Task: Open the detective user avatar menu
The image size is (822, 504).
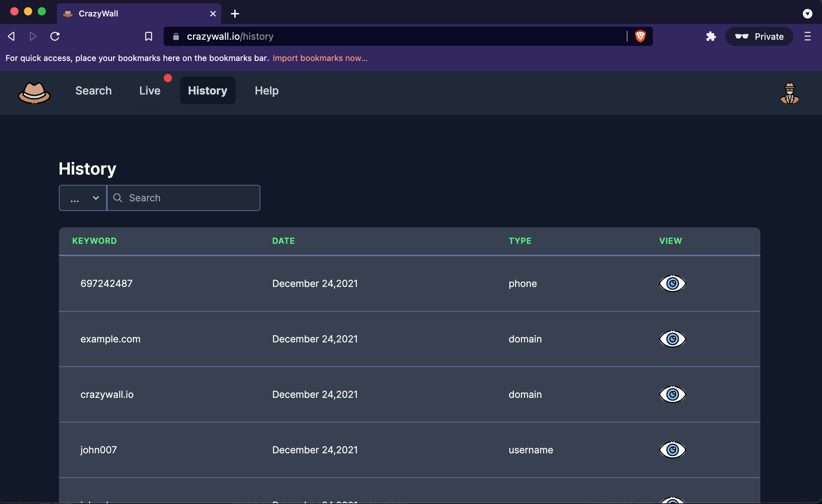Action: [x=789, y=93]
